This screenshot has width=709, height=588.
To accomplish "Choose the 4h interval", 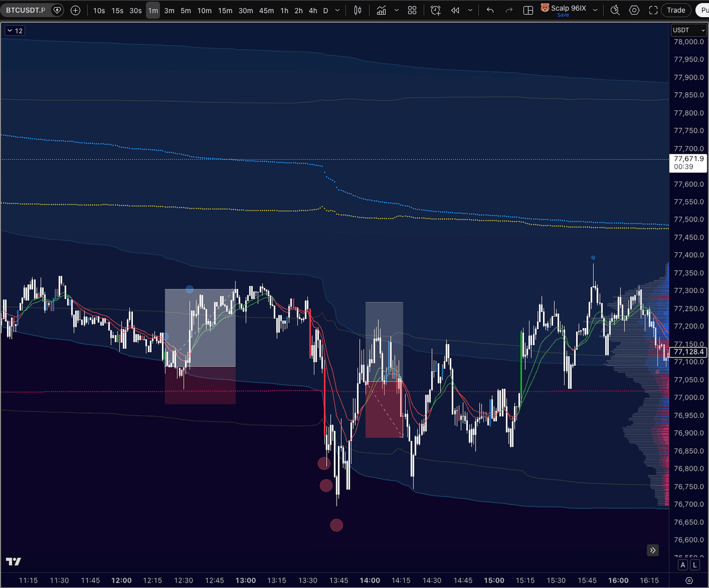I will click(x=313, y=10).
